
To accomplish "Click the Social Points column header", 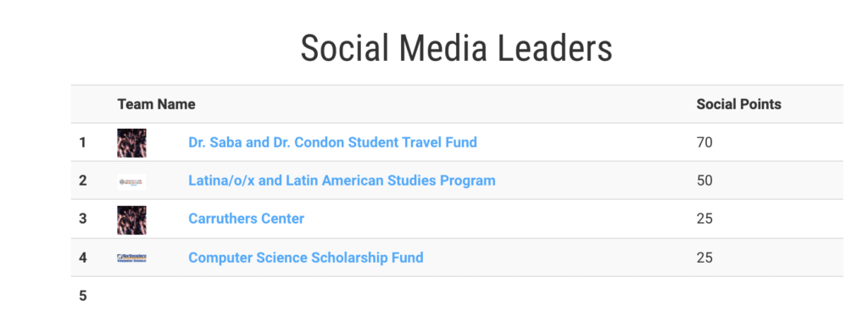I will (738, 104).
